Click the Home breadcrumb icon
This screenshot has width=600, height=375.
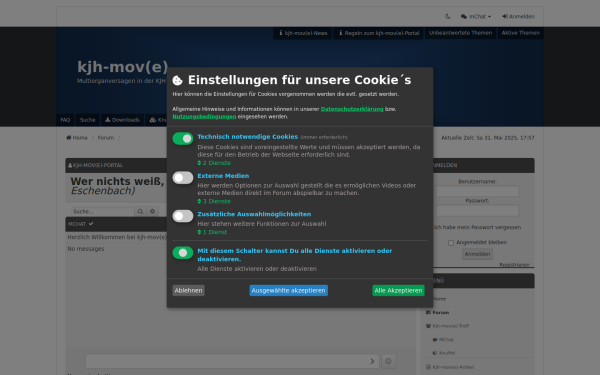(x=68, y=138)
